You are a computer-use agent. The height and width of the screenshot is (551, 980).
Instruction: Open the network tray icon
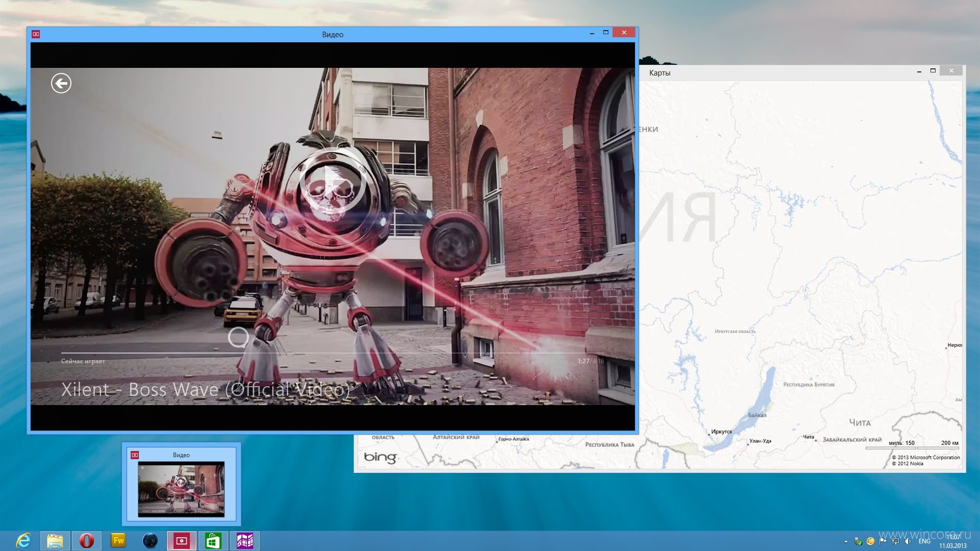click(x=895, y=541)
